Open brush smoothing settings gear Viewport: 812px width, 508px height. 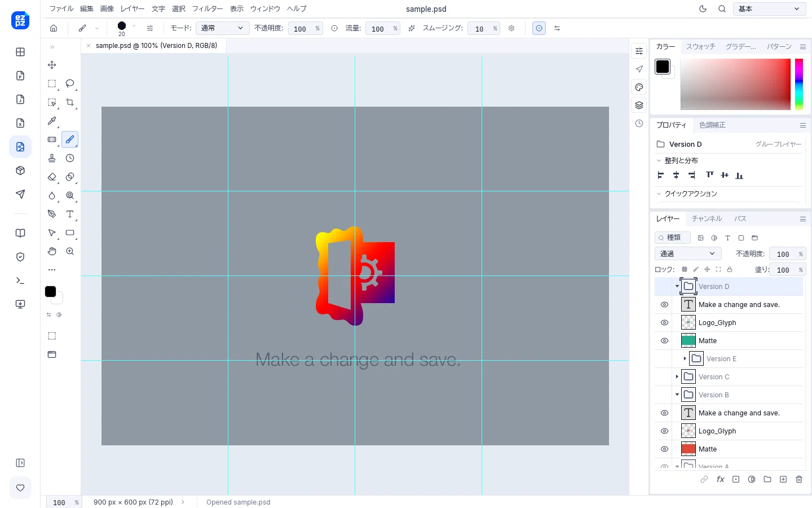[511, 28]
